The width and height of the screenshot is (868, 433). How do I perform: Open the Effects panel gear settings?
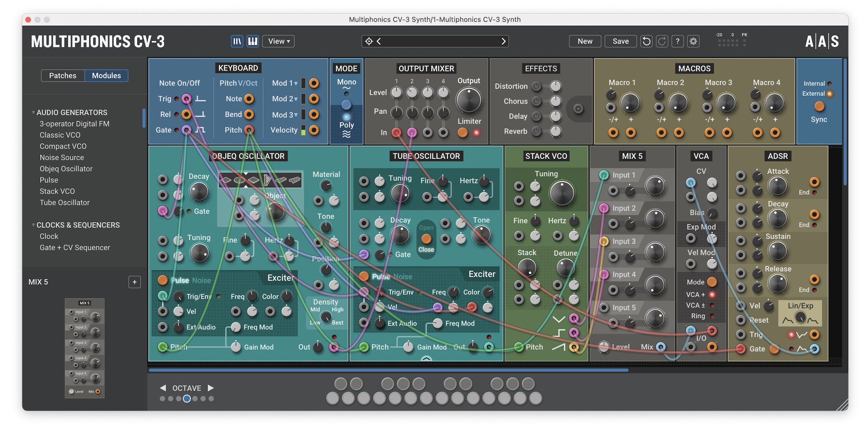pos(578,109)
